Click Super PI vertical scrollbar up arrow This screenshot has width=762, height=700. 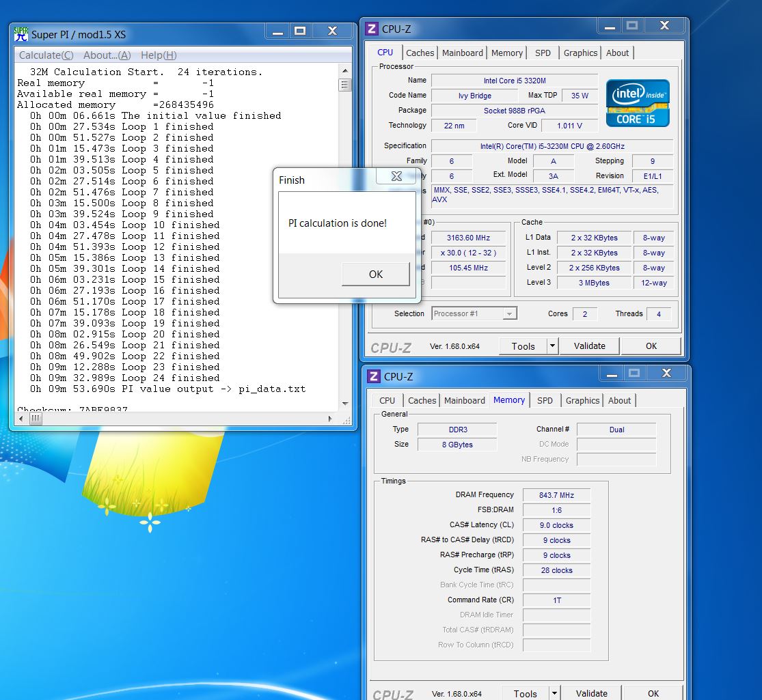345,71
